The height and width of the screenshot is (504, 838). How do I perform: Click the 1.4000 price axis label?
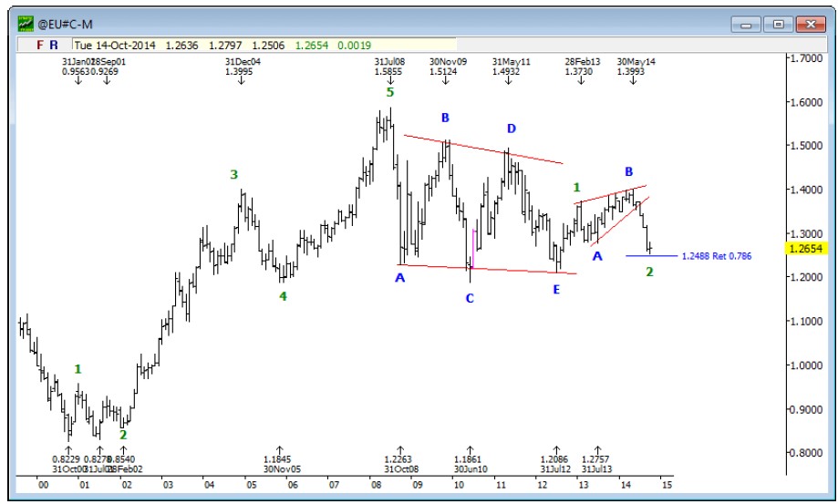tap(806, 190)
